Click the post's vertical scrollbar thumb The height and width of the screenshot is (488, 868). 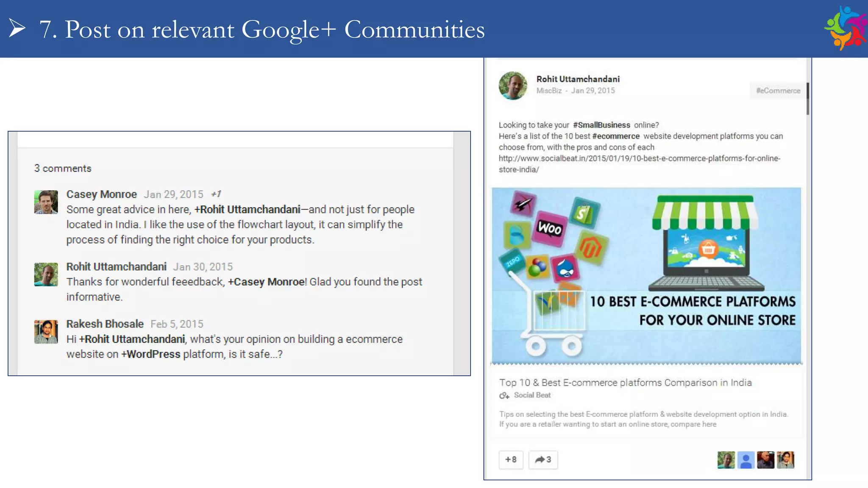808,98
